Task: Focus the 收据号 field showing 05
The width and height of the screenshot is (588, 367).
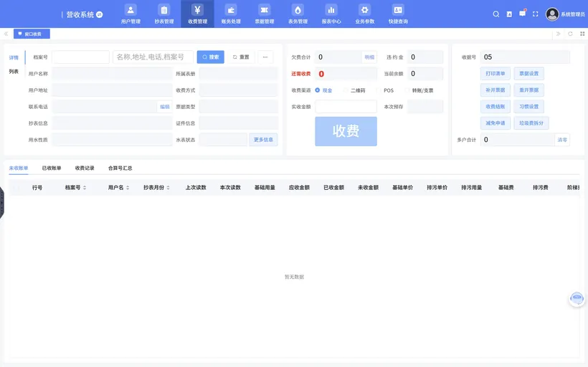Action: [525, 57]
